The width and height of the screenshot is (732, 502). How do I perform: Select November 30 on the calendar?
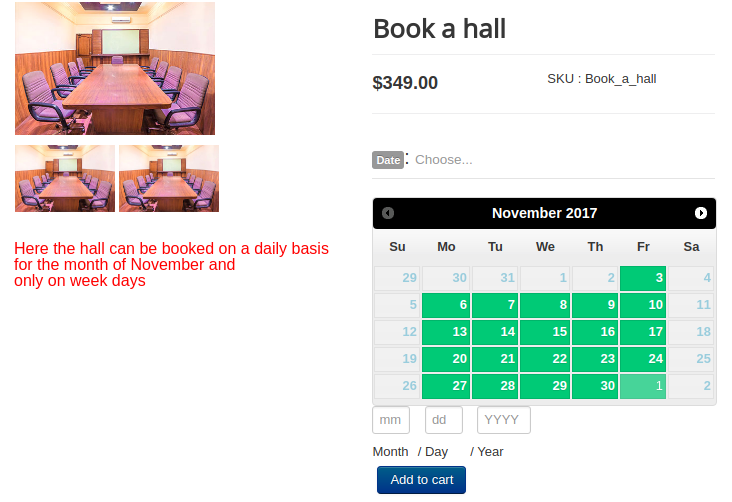[594, 386]
